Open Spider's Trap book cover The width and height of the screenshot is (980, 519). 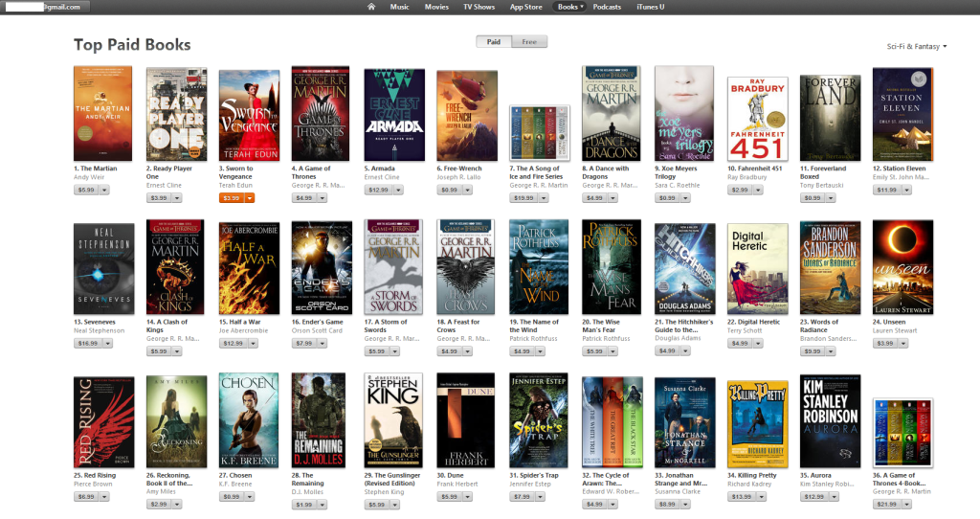[x=539, y=420]
